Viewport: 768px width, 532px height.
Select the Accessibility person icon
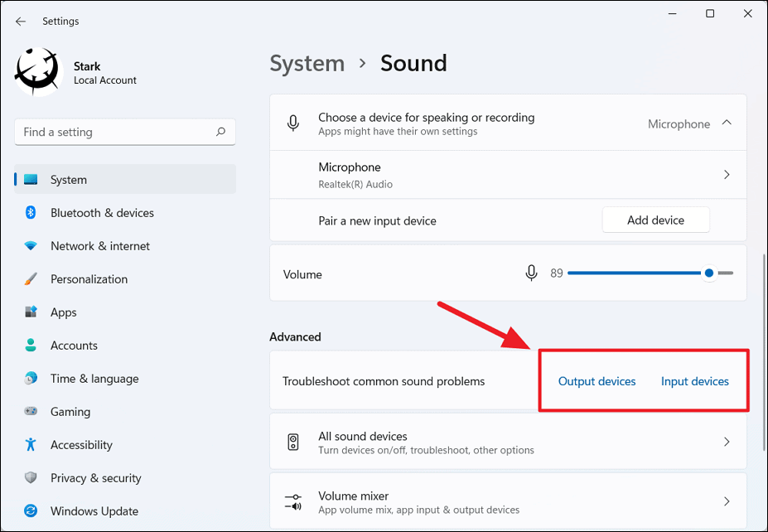point(31,445)
